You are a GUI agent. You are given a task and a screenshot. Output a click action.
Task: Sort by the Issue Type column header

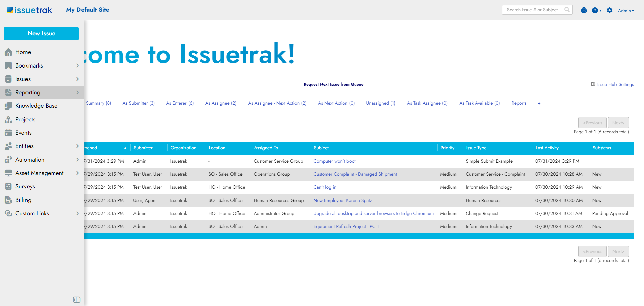pyautogui.click(x=476, y=148)
